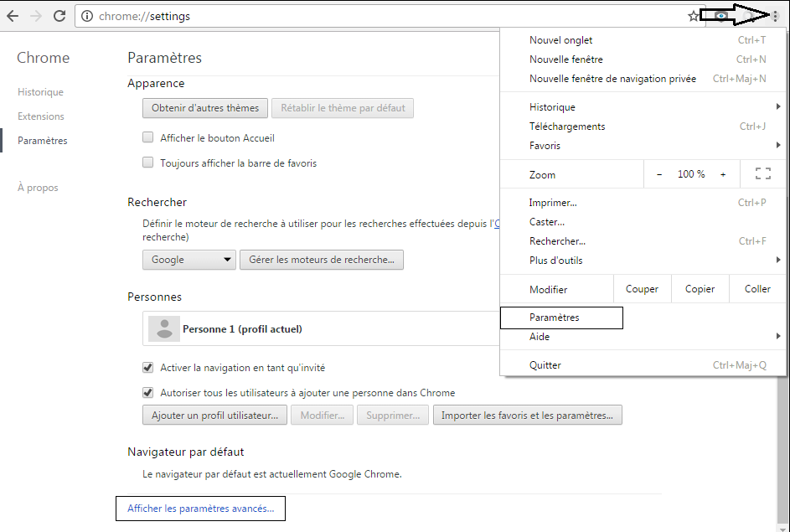The image size is (790, 532).
Task: Click the 100 % zoom value
Action: [x=691, y=174]
